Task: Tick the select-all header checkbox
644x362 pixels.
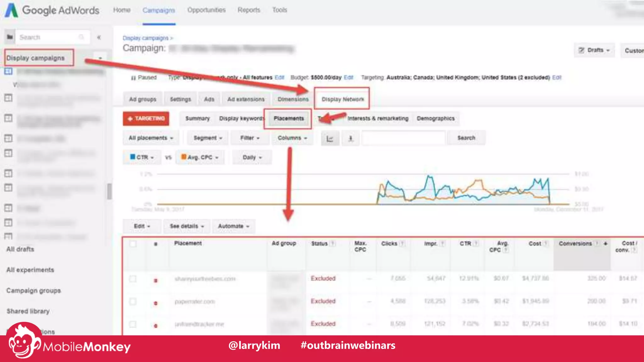Action: point(133,244)
